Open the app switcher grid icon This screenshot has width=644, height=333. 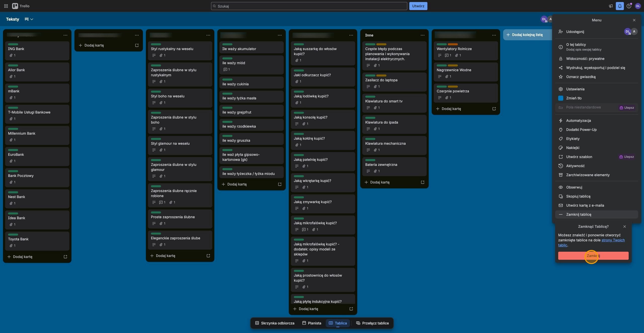point(6,6)
